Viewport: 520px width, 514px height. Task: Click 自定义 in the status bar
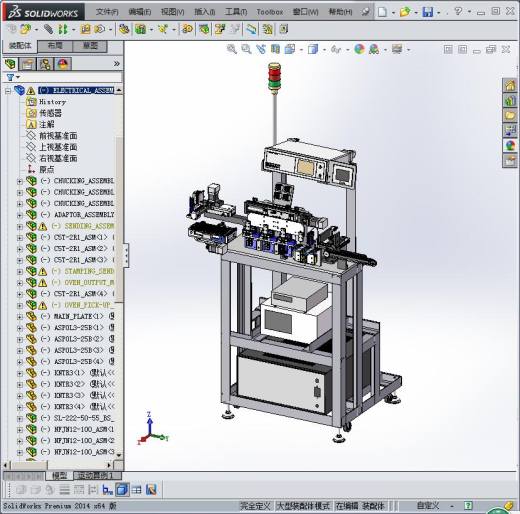[x=428, y=506]
